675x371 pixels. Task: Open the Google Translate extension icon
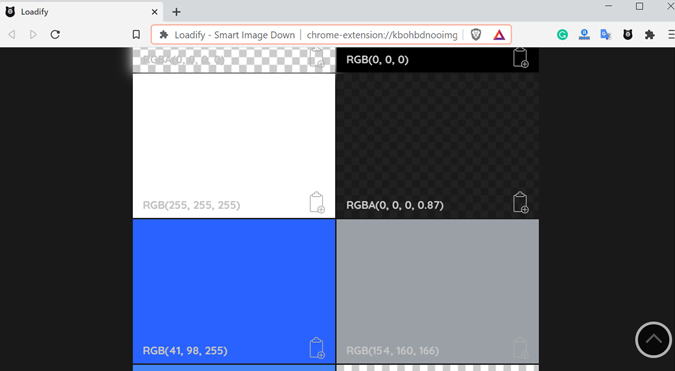[x=606, y=35]
